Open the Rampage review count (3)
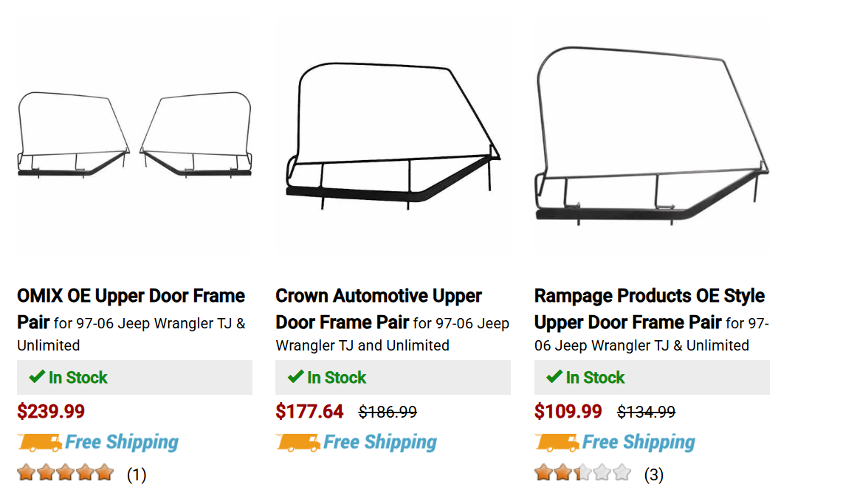This screenshot has width=843, height=504. pyautogui.click(x=654, y=474)
